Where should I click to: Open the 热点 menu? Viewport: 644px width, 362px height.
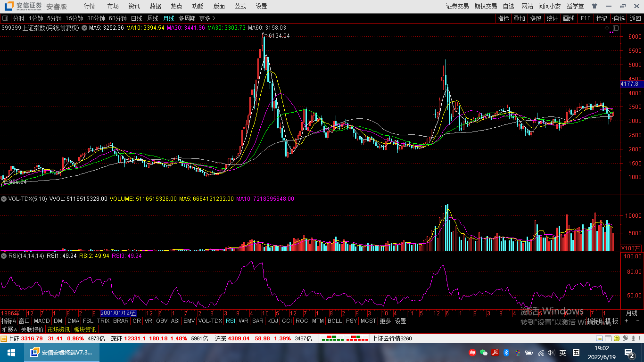click(x=176, y=6)
